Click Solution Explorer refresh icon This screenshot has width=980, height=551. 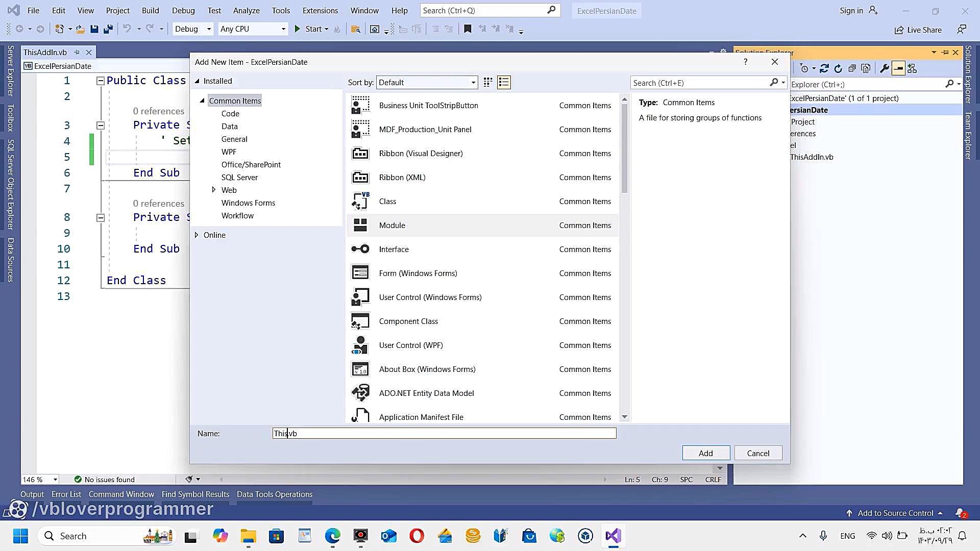click(838, 68)
